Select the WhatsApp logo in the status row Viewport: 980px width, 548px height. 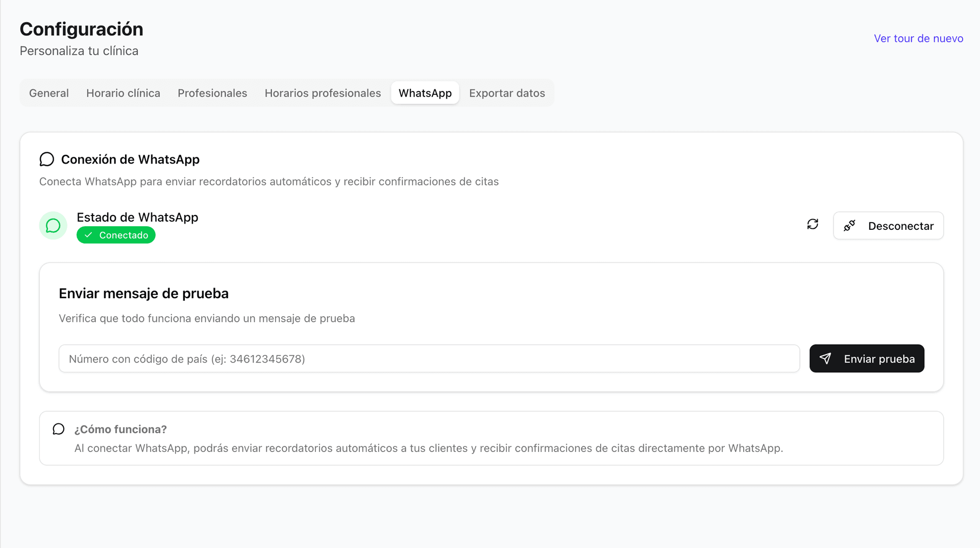(x=53, y=225)
